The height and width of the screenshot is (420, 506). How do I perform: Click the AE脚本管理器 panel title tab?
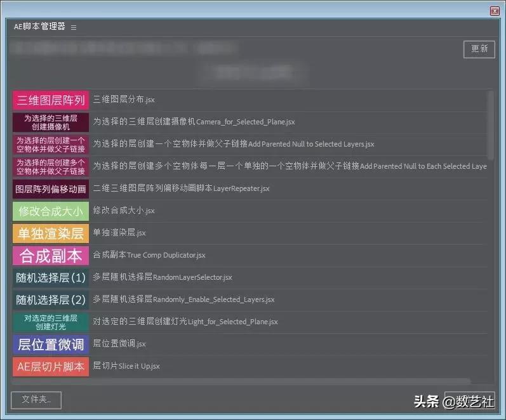40,27
